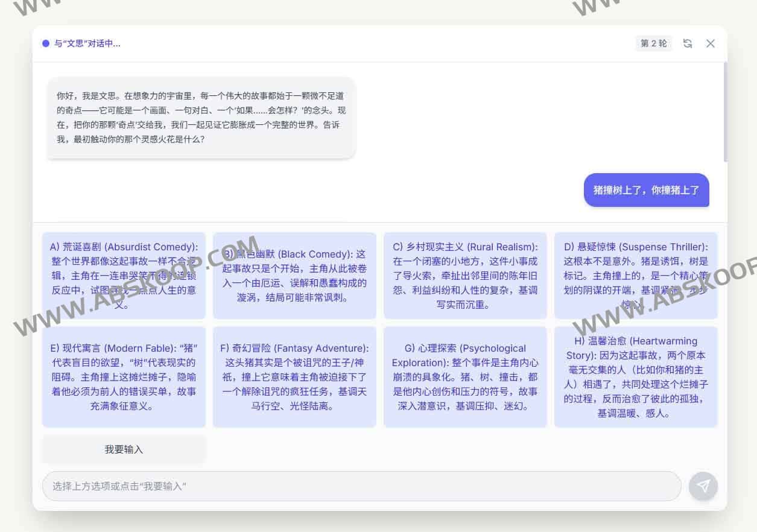This screenshot has width=757, height=532.
Task: Click the 我要输入 custom input button
Action: click(123, 449)
